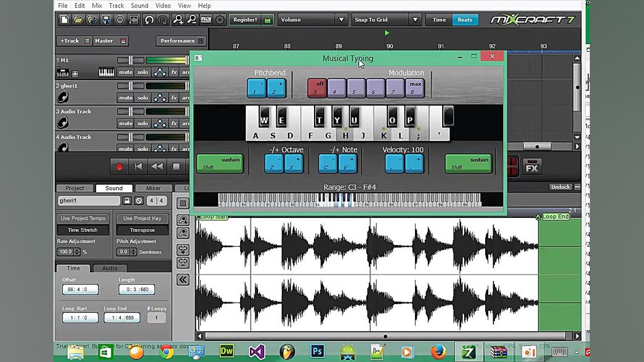Open automation icon on the gheri1 track
644x362 pixels.
click(159, 98)
